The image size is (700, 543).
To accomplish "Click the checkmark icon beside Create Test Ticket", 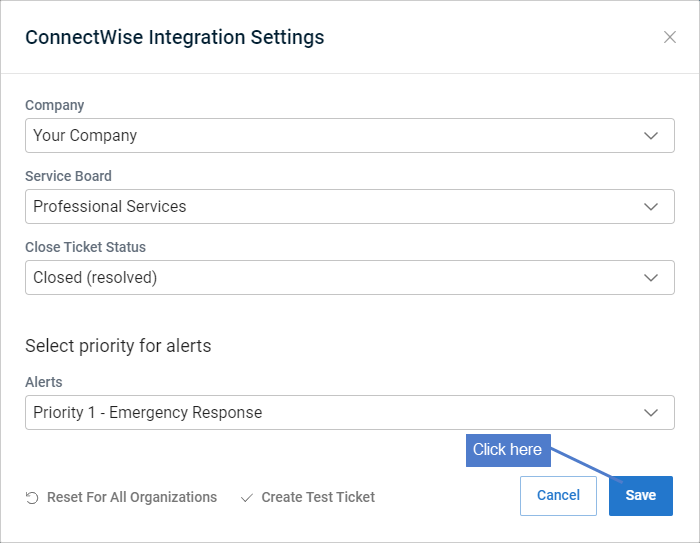I will click(x=247, y=497).
